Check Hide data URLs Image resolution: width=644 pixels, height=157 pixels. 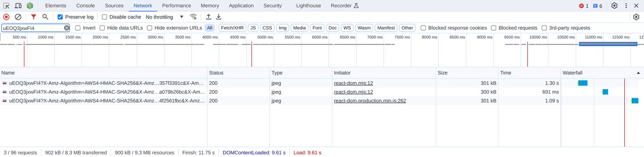point(102,28)
